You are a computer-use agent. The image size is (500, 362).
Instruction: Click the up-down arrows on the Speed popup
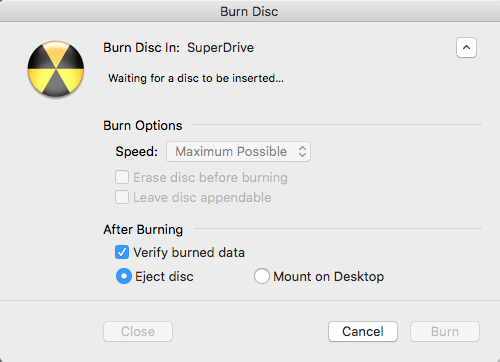(x=302, y=152)
